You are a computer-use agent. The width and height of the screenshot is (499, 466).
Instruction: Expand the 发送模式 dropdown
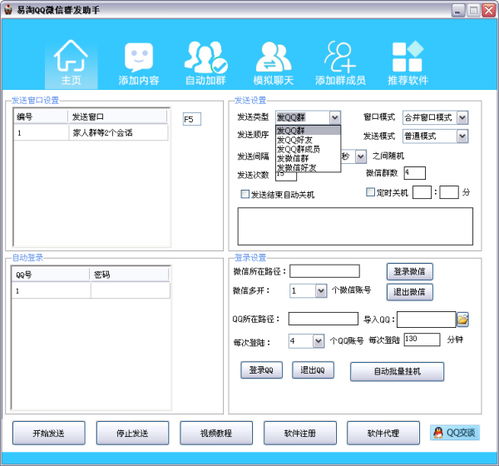(x=462, y=136)
